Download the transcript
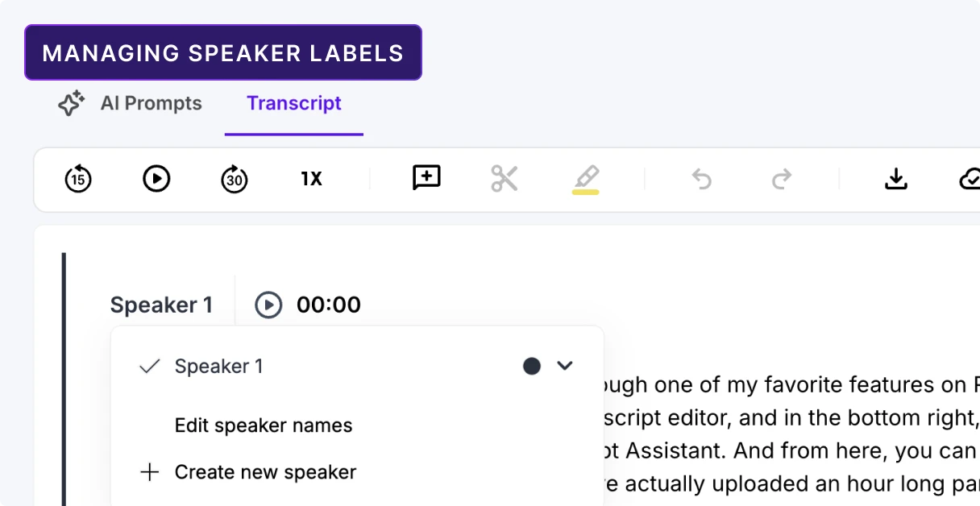The image size is (980, 506). tap(896, 179)
